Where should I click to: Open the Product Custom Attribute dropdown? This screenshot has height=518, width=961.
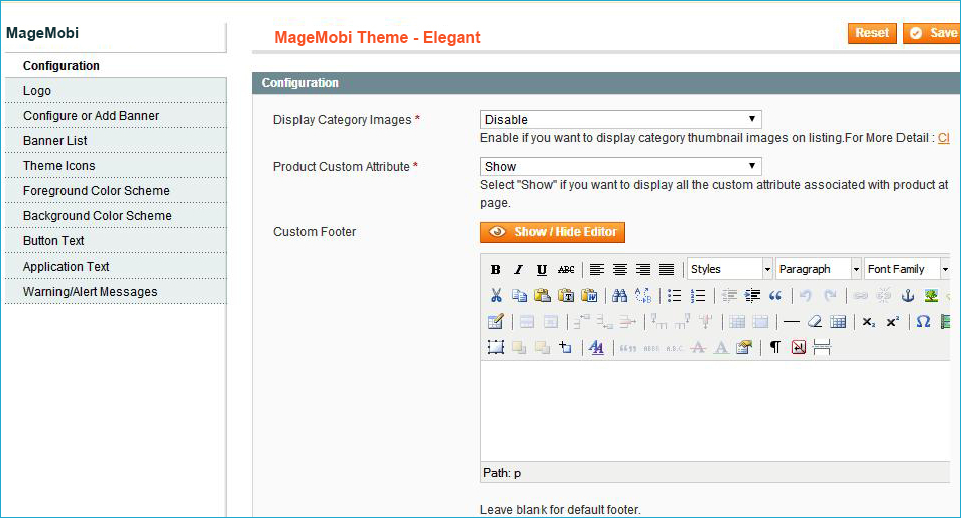[x=620, y=166]
